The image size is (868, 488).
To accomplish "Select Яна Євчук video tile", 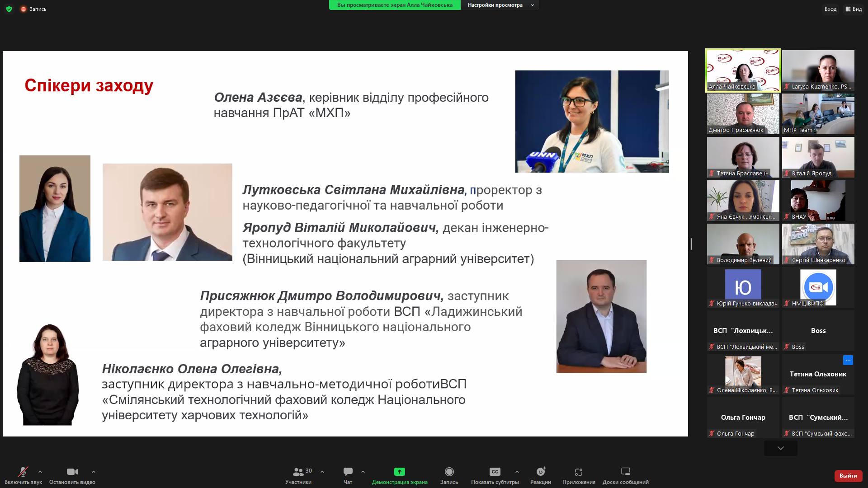I will (x=743, y=201).
